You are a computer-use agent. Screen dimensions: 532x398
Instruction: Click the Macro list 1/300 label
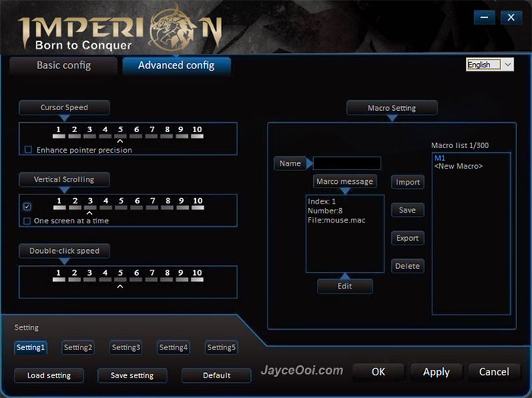tap(460, 145)
